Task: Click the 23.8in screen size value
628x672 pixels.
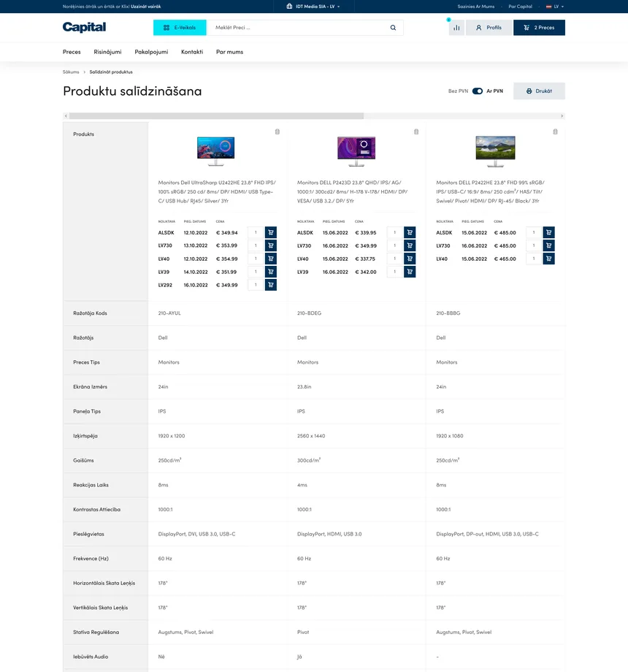Action: [305, 386]
